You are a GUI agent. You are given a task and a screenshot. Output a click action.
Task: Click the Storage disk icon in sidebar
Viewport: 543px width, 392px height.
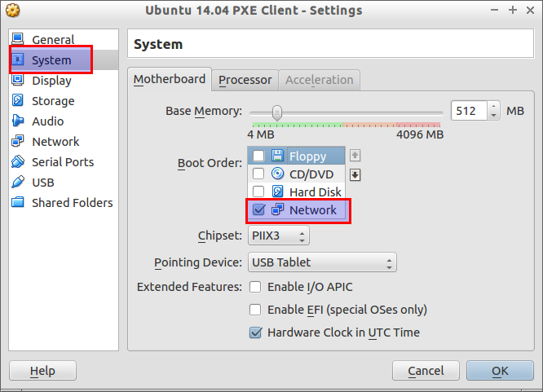tap(18, 100)
